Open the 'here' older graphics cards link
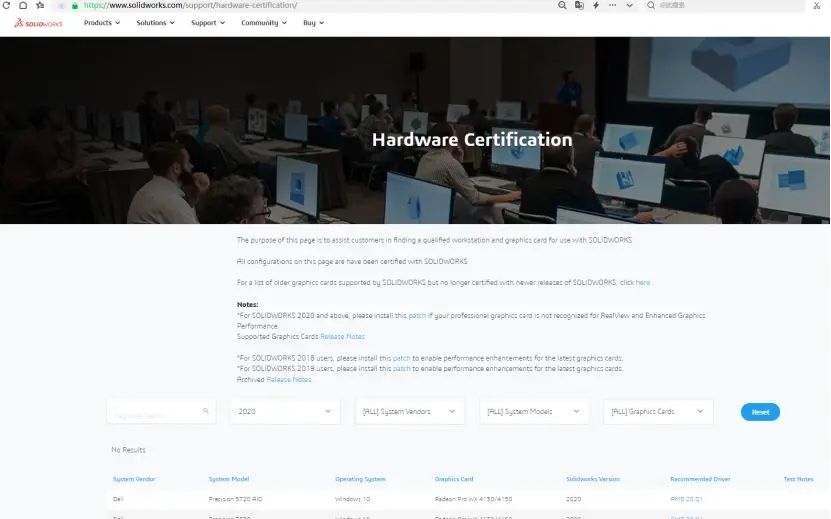Screen dimensions: 831x519 pyautogui.click(x=642, y=283)
